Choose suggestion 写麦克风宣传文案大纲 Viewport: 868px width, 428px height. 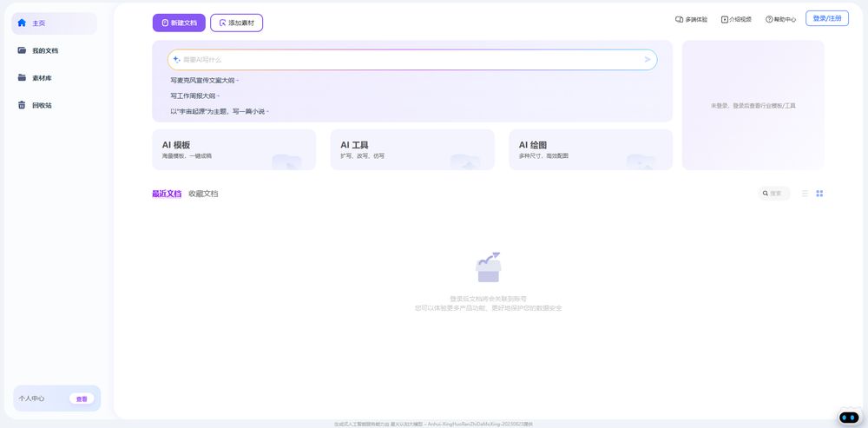pyautogui.click(x=204, y=80)
